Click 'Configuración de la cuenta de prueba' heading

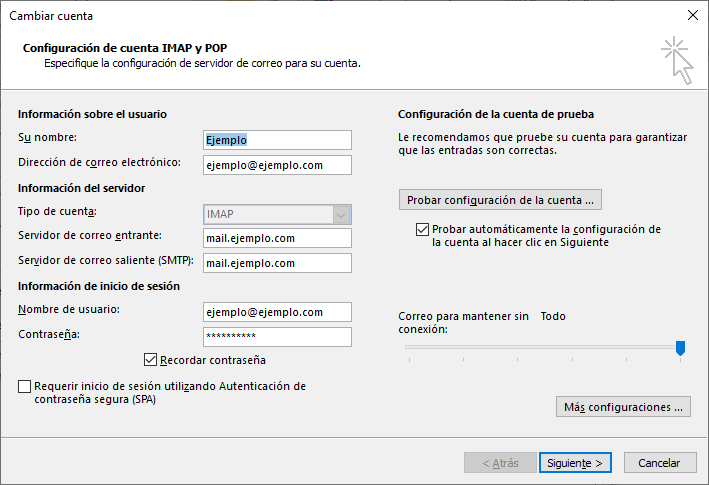(496, 114)
